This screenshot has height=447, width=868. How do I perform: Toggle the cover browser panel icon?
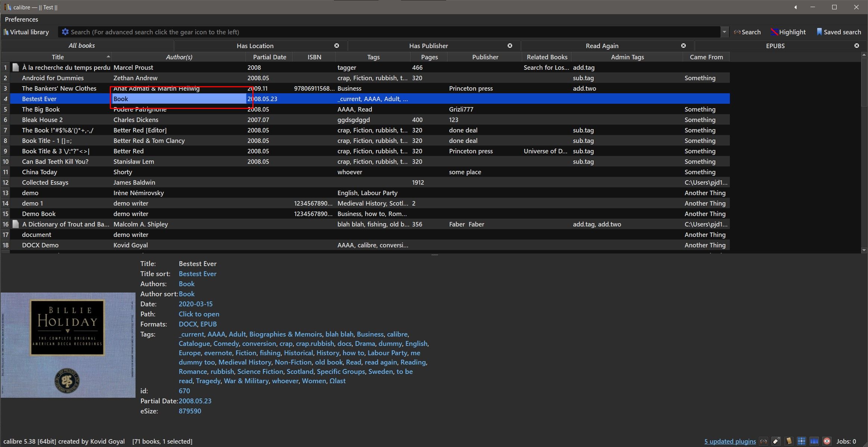pos(814,441)
